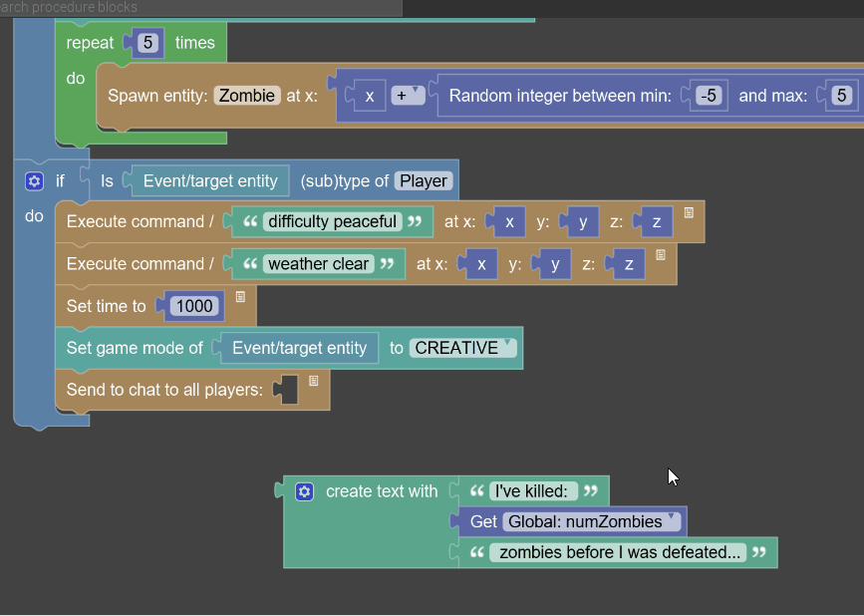Select Event/target entity in Set game mode block
864x616 pixels.
point(299,348)
